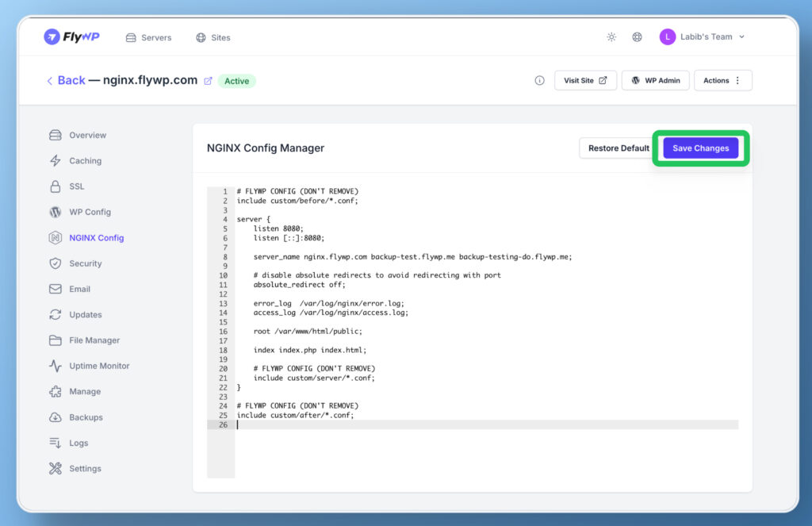Open the Servers page
812x526 pixels.
tap(148, 37)
